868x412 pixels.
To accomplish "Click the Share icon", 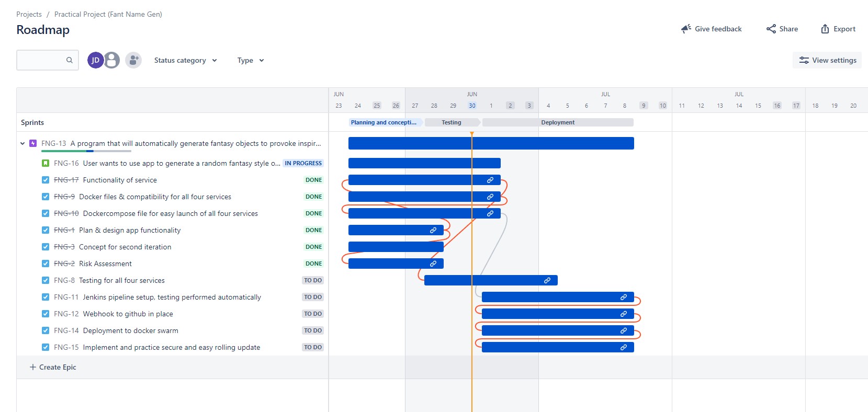I will (771, 29).
